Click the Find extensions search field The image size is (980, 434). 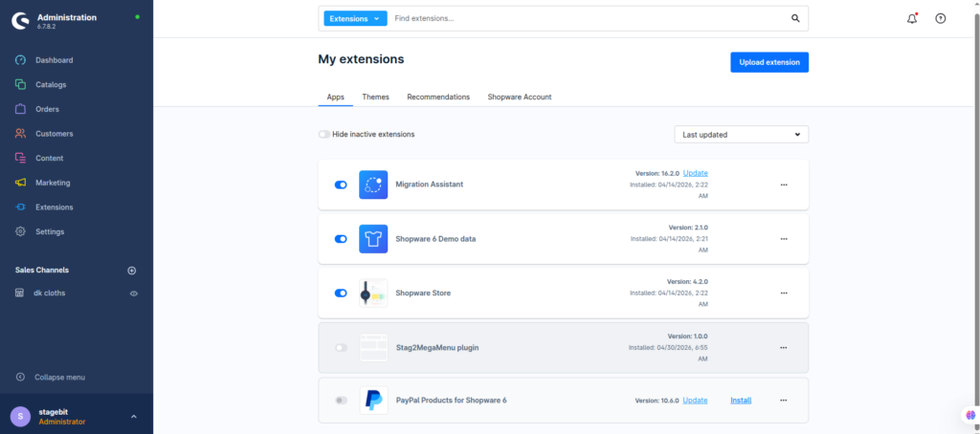(588, 19)
